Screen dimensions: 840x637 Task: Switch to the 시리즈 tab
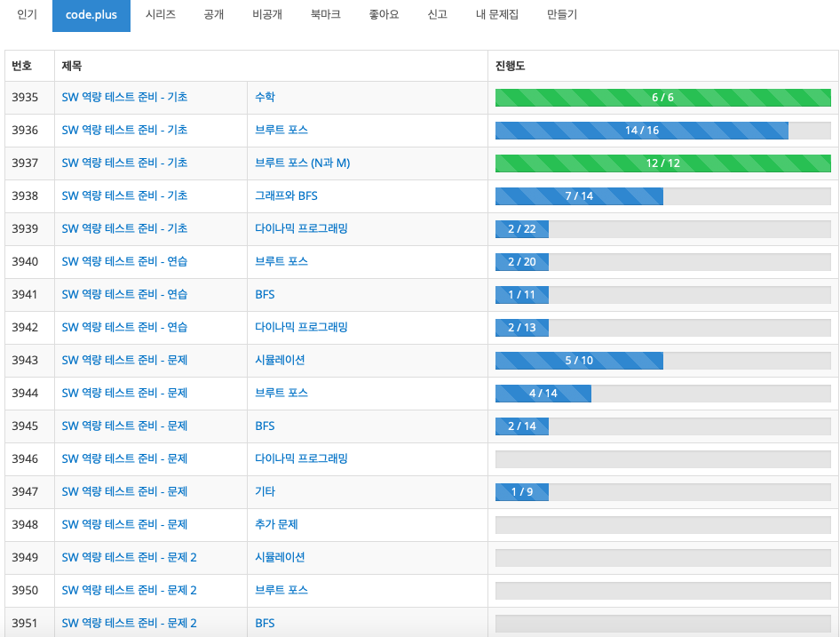160,14
